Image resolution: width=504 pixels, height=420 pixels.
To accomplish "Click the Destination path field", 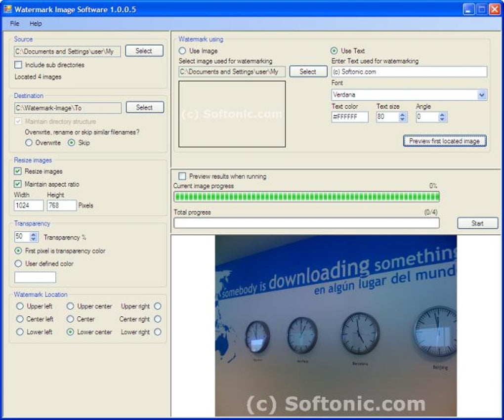I will point(68,108).
